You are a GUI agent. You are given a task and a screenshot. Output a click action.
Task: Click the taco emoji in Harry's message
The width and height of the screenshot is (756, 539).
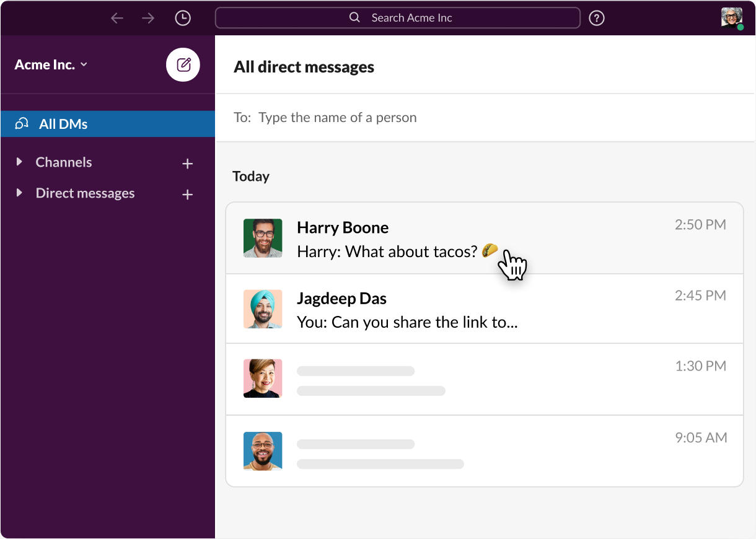(490, 250)
